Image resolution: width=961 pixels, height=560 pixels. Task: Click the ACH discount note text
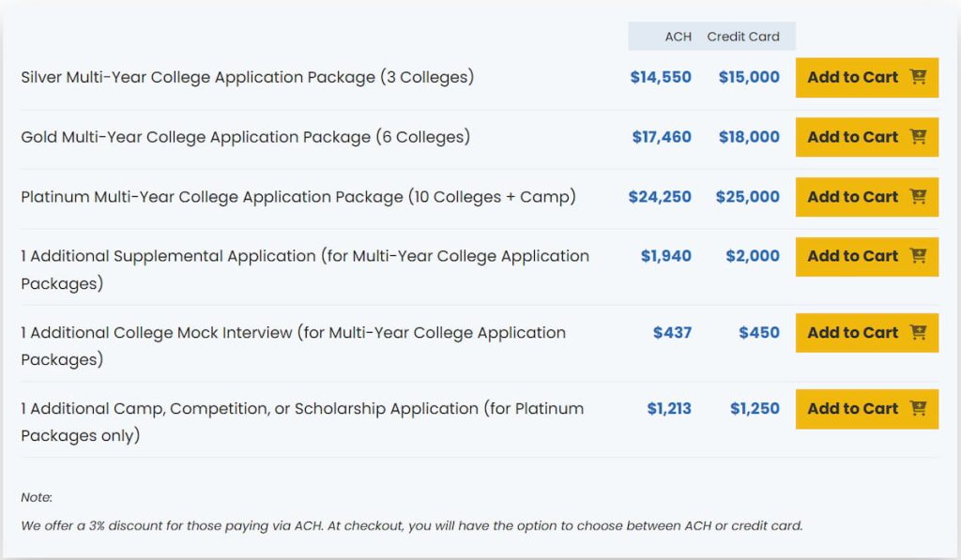click(413, 526)
